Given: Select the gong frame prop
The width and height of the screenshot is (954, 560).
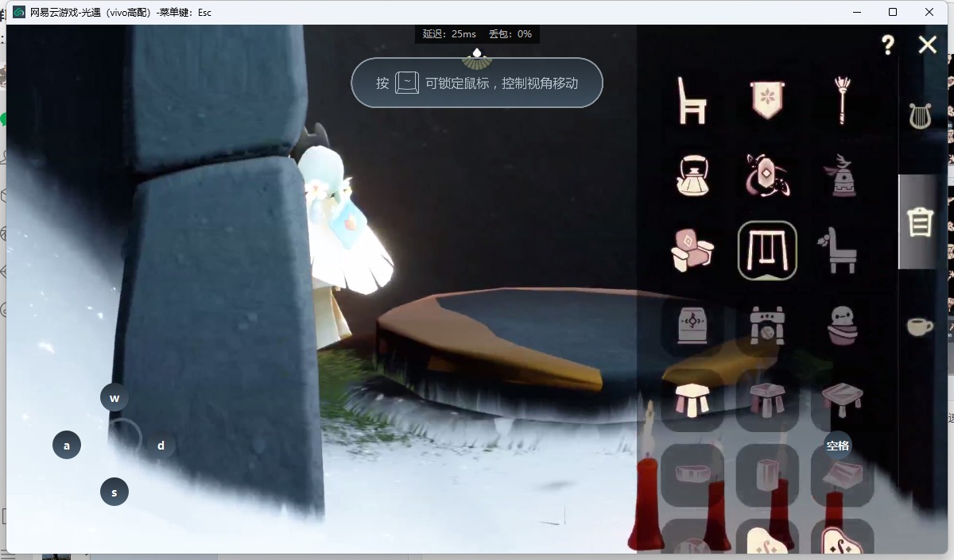Looking at the screenshot, I should pos(767,325).
